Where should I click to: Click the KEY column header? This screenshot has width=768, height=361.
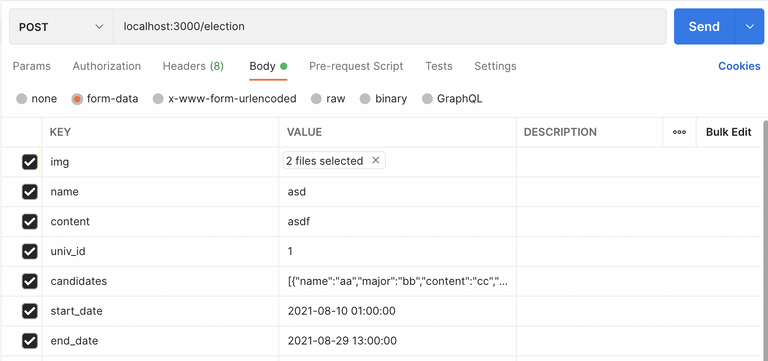click(160, 132)
